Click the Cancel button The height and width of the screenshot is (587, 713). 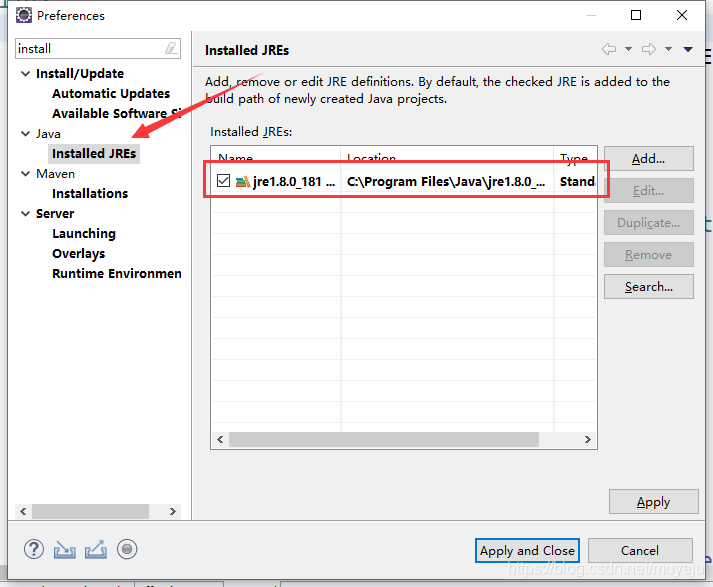point(640,551)
